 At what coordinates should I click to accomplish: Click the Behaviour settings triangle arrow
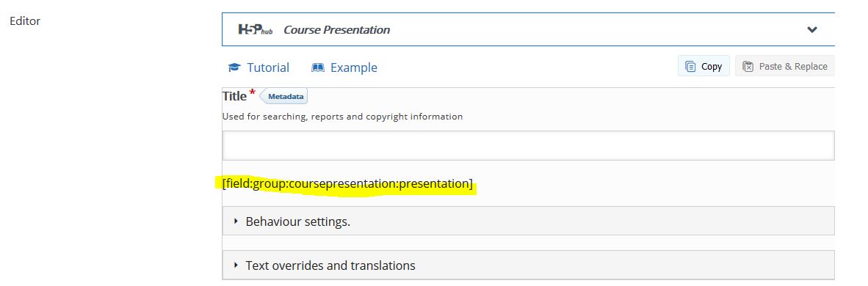(x=236, y=221)
